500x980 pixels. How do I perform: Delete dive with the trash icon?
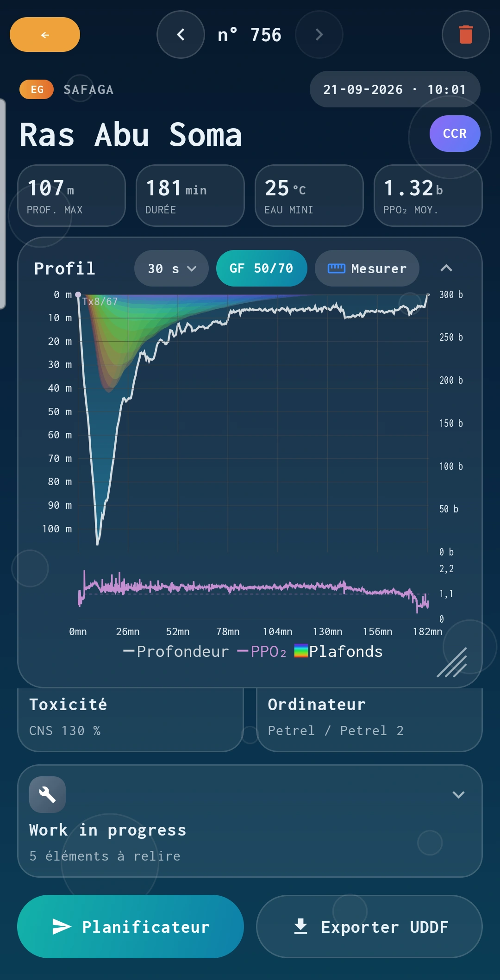(466, 35)
